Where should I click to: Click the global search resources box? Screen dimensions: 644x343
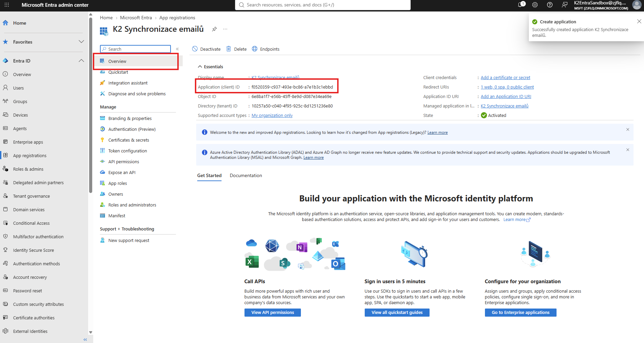click(x=323, y=5)
